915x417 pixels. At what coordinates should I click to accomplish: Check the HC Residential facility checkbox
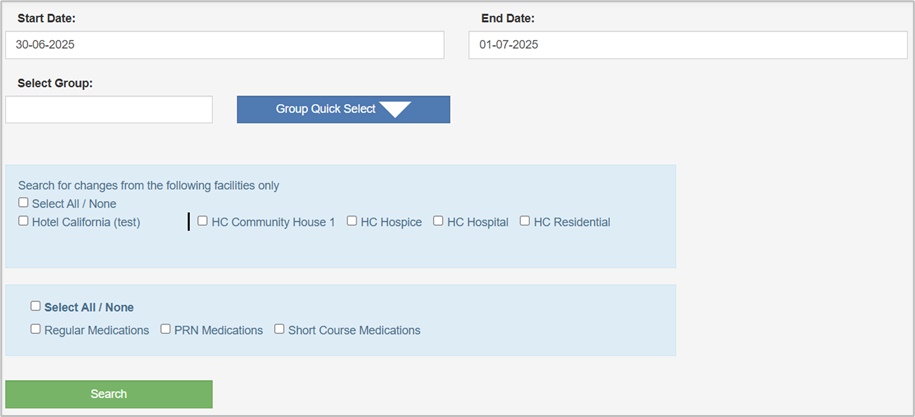[x=525, y=221]
